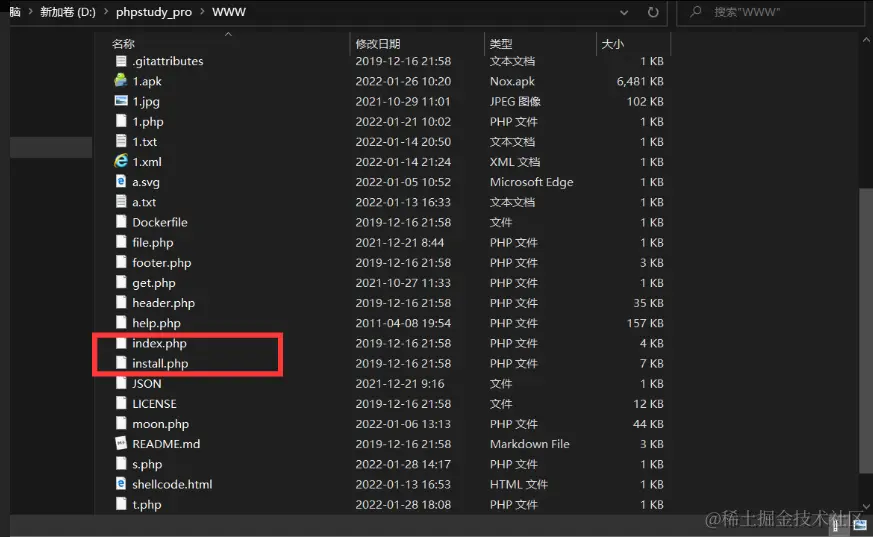This screenshot has width=873, height=537.
Task: Click the 1.jpg image file icon
Action: 121,101
